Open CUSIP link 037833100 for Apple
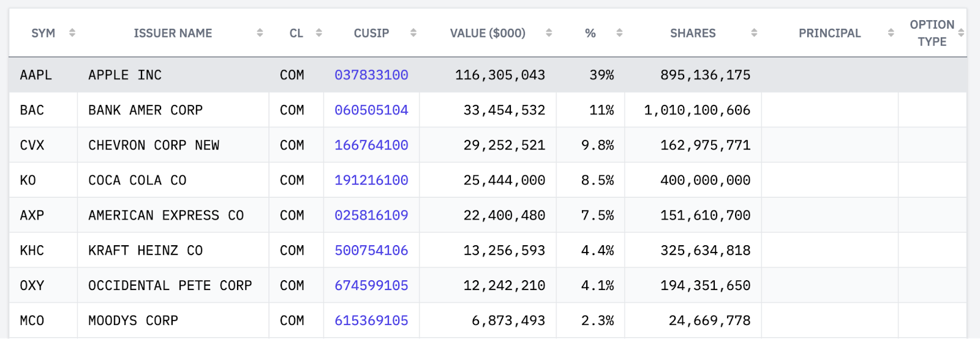980x339 pixels. coord(371,75)
